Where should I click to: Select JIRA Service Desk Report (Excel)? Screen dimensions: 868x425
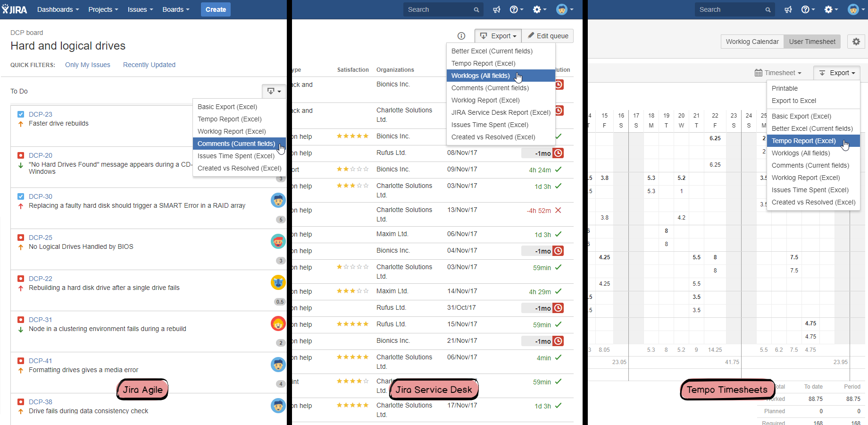[501, 112]
